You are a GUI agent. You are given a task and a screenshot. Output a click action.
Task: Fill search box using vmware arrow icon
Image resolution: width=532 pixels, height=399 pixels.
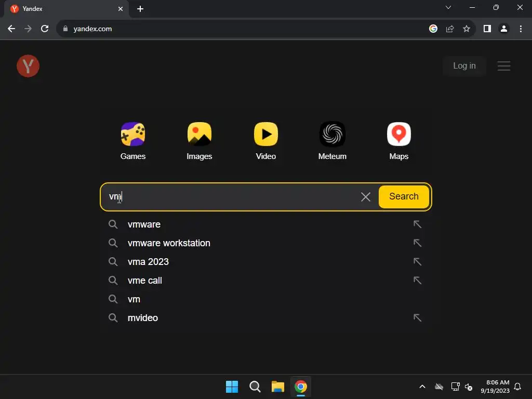point(417,224)
